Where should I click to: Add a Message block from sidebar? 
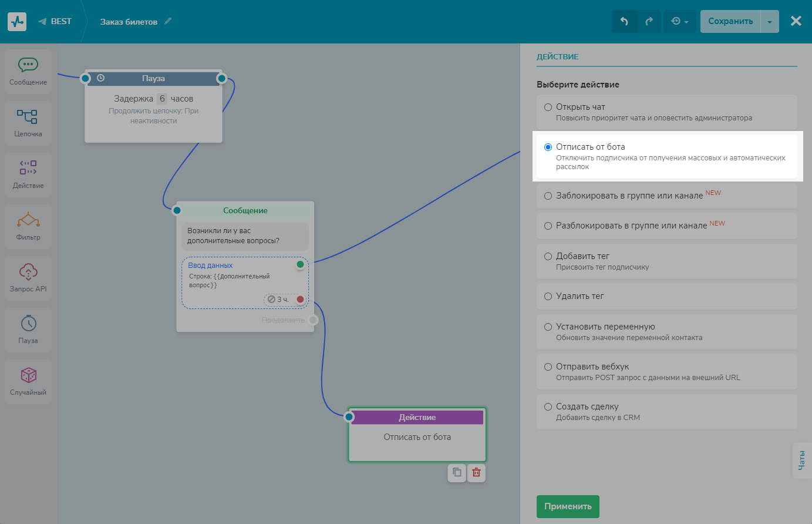tap(28, 72)
